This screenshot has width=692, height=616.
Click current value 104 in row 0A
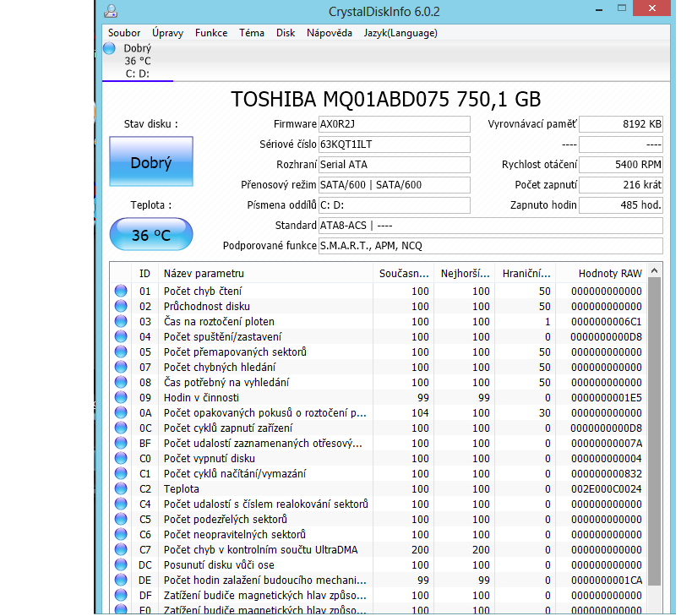click(x=420, y=413)
